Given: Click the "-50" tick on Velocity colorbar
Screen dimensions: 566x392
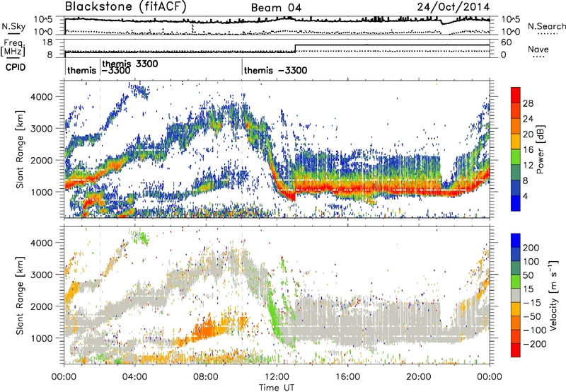Looking at the screenshot, I should pos(532,316).
